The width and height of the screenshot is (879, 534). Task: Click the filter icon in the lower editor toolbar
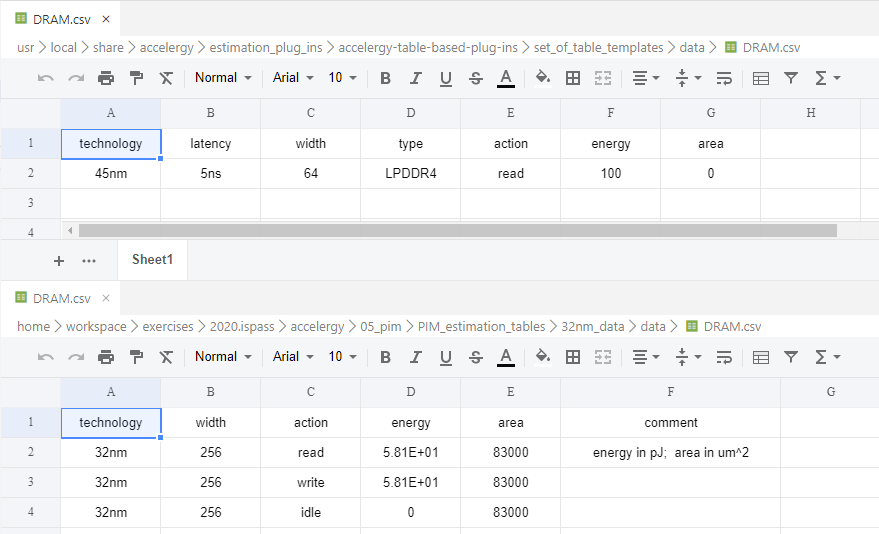click(791, 357)
